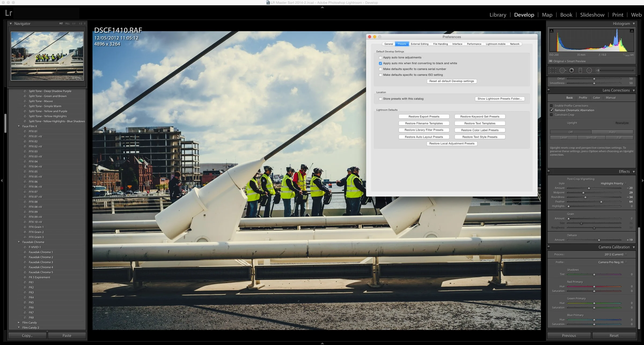Viewport: 644px width, 345px height.
Task: Click Reset all default Develop settings
Action: click(452, 81)
